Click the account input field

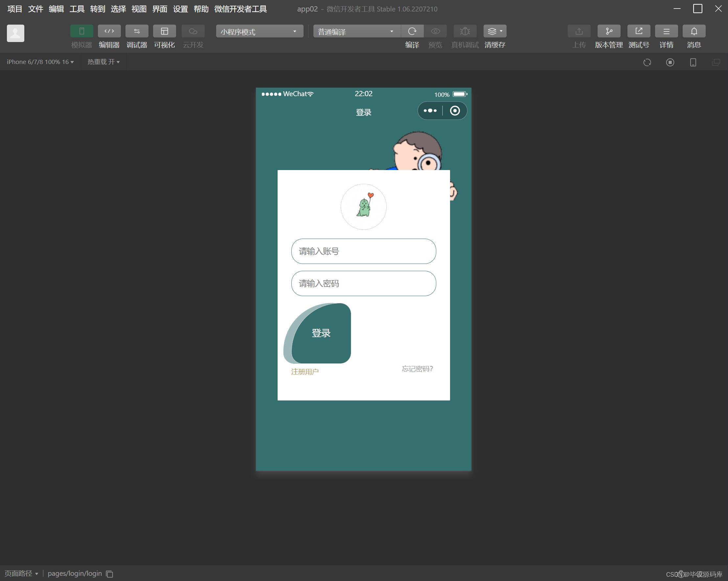[x=363, y=251]
